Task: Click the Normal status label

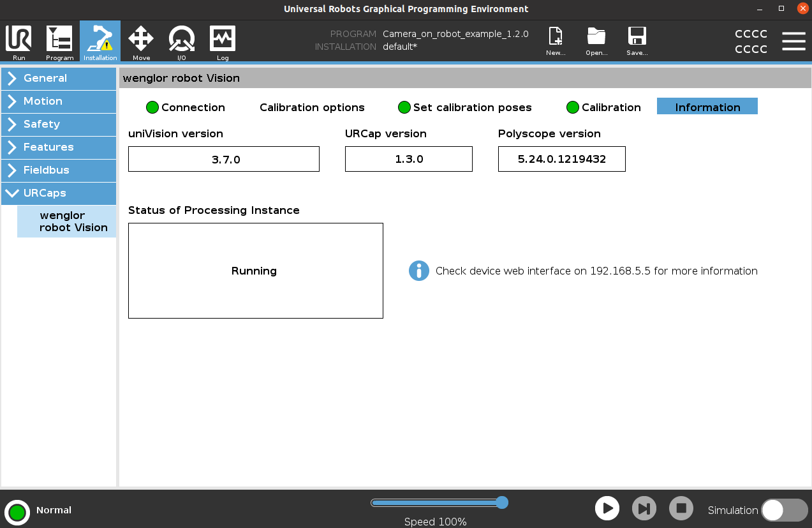Action: click(x=54, y=510)
